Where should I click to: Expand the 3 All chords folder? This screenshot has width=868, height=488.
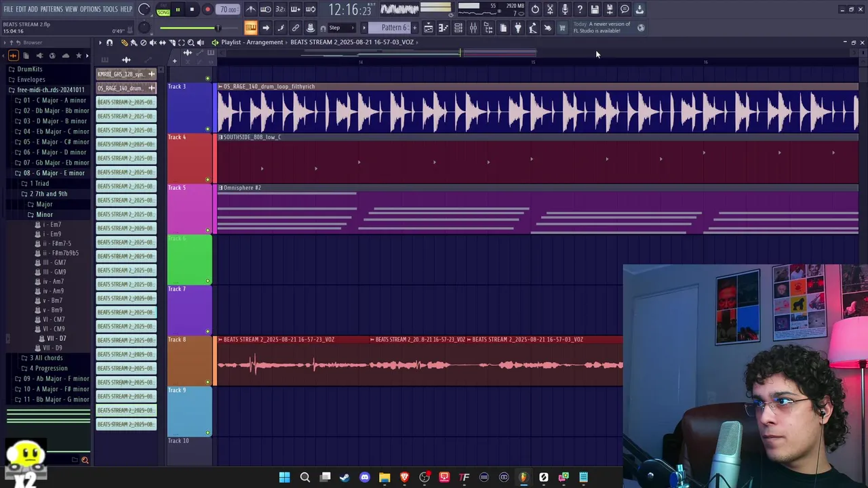tap(45, 358)
